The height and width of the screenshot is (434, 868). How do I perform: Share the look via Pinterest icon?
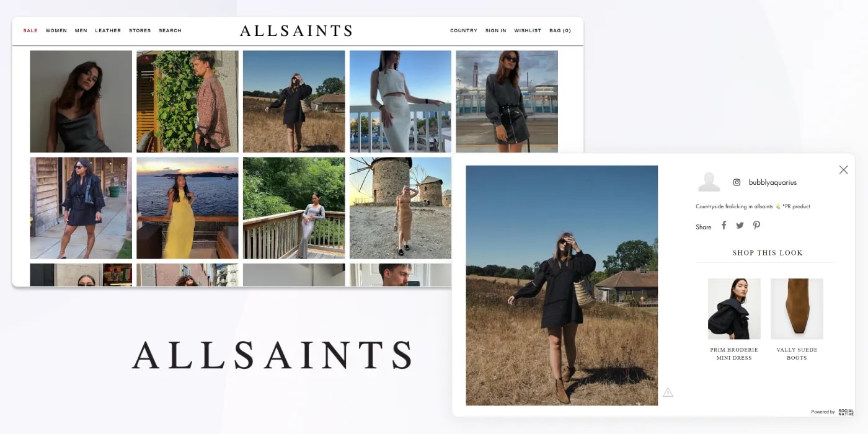tap(756, 226)
